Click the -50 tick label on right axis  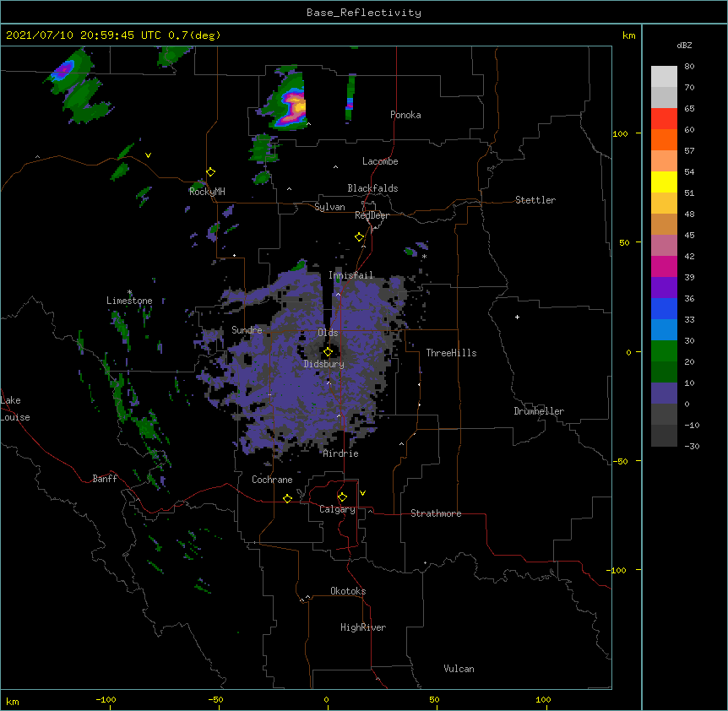(620, 461)
